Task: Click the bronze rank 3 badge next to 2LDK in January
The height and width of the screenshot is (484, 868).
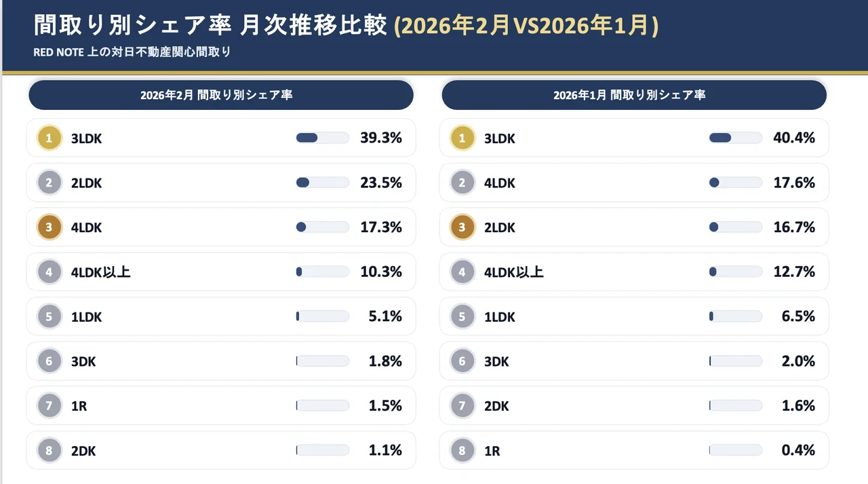Action: [x=462, y=227]
